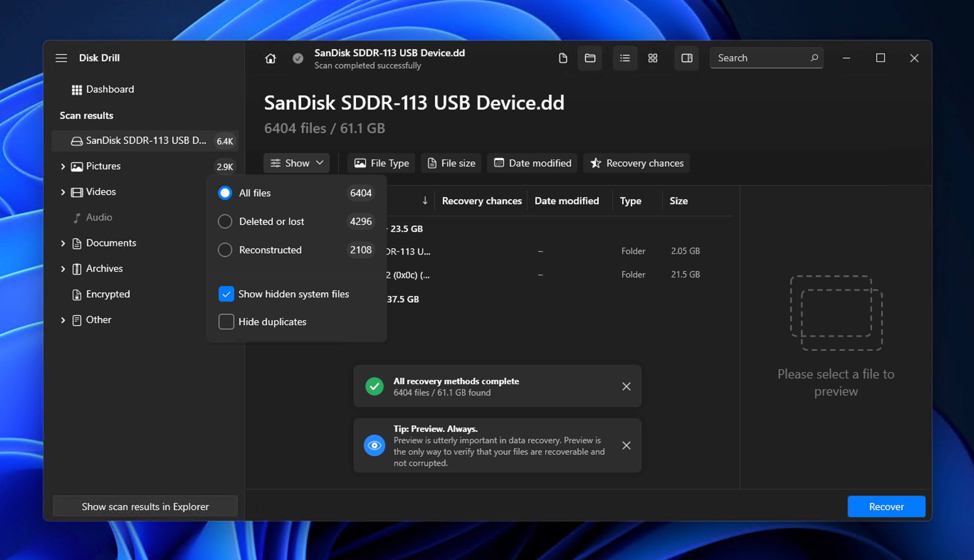Open the File size filter
Image resolution: width=974 pixels, height=560 pixels.
coord(451,163)
